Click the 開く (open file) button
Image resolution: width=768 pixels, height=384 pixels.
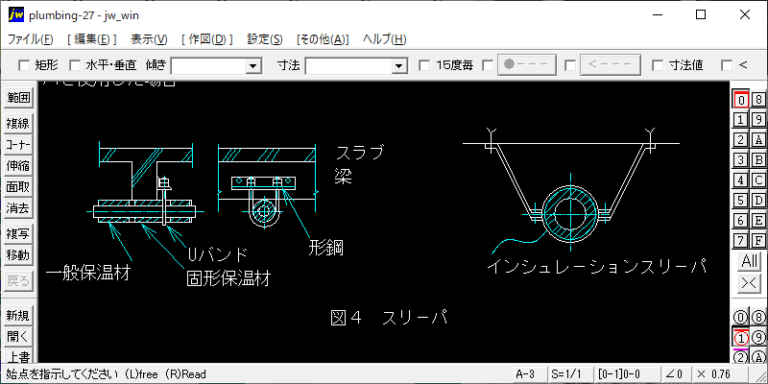[18, 337]
